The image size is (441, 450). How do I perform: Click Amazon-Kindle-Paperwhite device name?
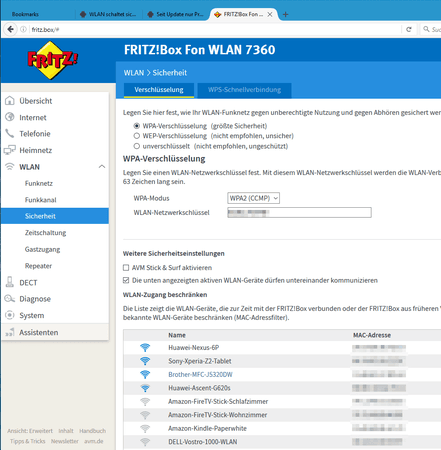(x=207, y=428)
